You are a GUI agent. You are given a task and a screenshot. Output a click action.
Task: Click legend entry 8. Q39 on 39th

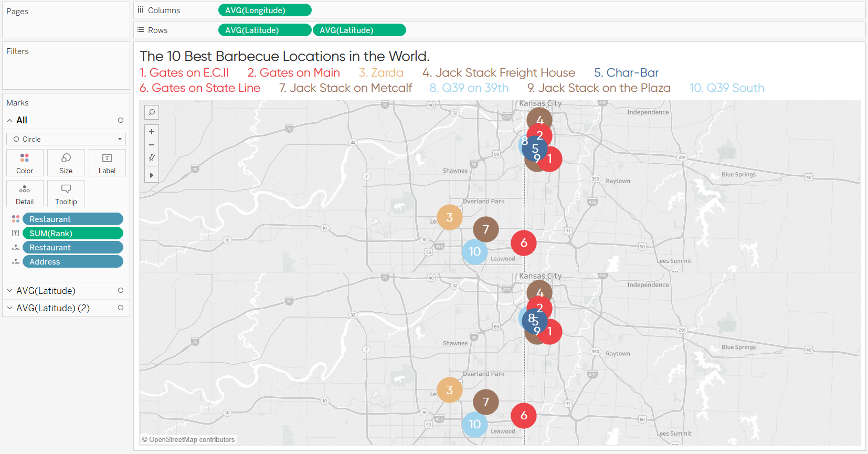[x=469, y=88]
